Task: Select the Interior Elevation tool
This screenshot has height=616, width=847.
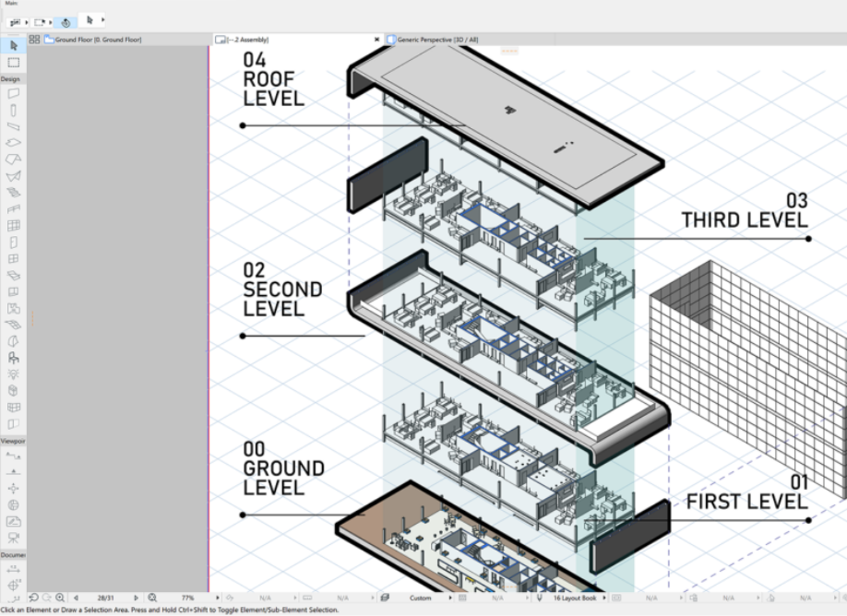Action: pos(14,488)
